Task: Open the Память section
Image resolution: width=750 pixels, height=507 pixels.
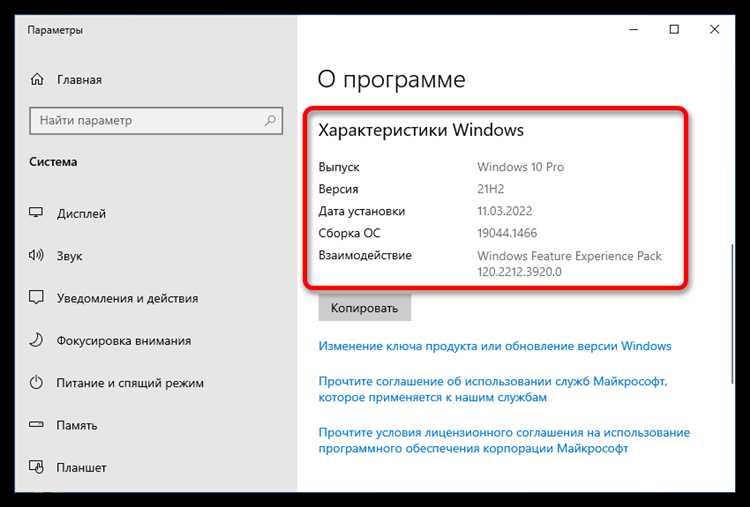Action: 77,425
